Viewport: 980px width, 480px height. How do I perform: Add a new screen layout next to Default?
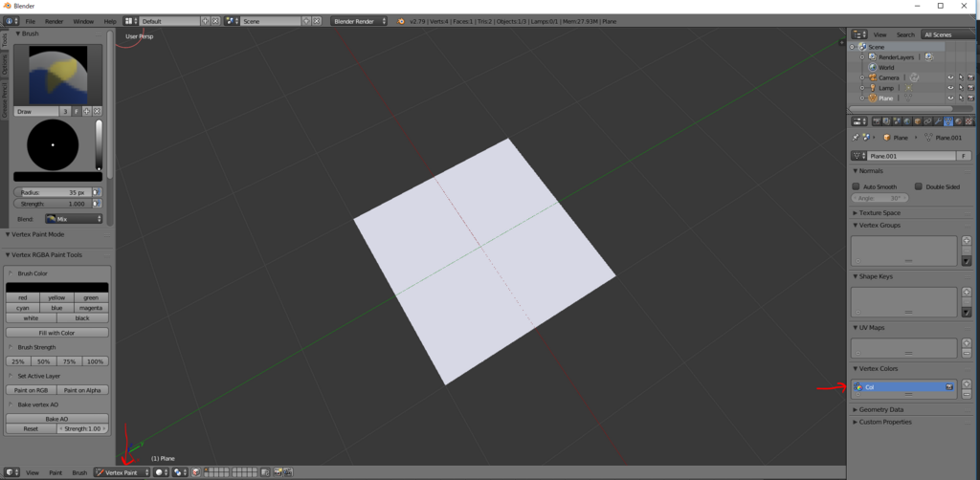pos(205,21)
